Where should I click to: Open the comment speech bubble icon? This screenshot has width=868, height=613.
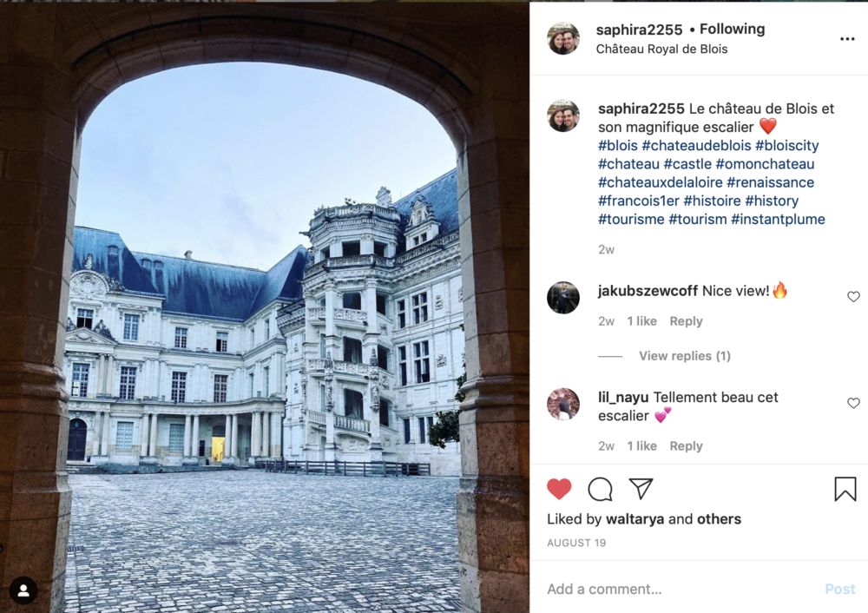(x=600, y=489)
